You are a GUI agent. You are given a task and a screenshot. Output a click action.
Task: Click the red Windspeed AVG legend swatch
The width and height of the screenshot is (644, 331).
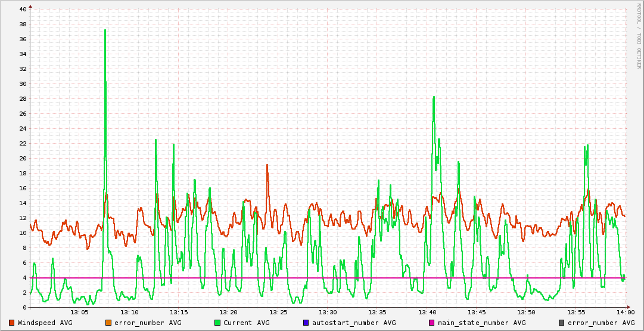point(12,323)
